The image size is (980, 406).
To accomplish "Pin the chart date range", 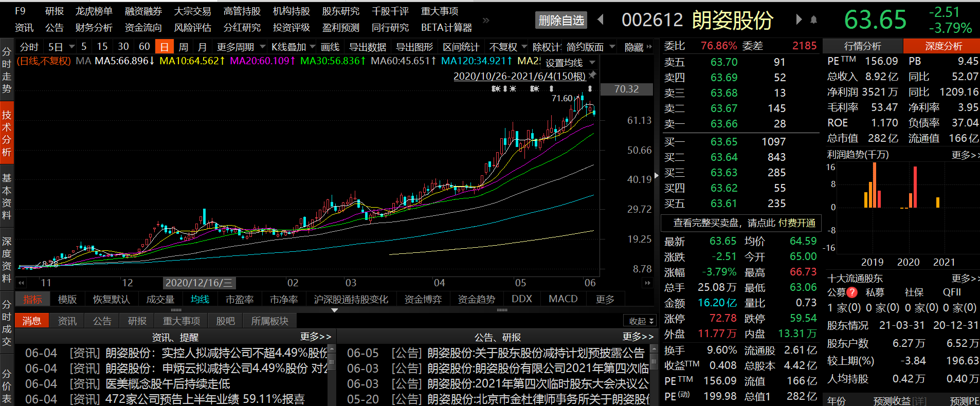I will coord(592,76).
